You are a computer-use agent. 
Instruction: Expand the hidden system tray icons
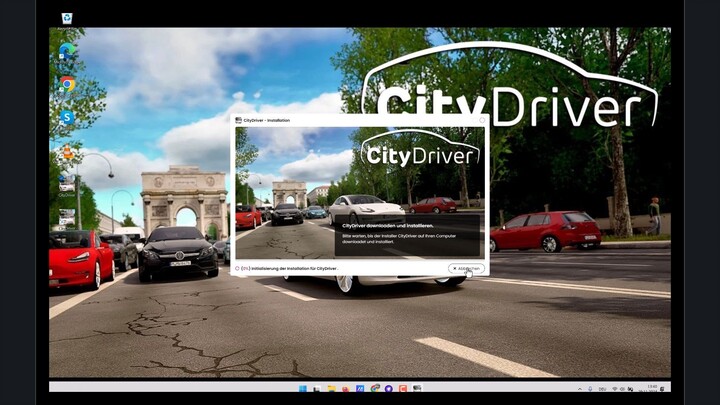(579, 388)
